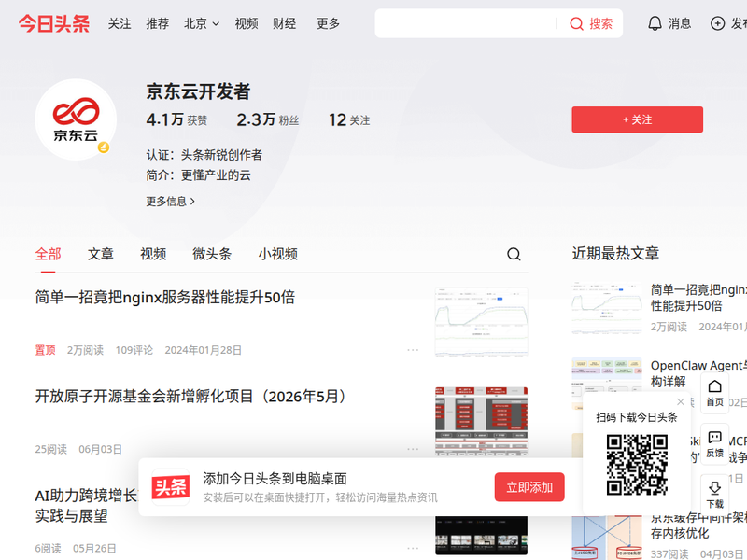
Task: Switch to the 微头条 tab
Action: (212, 254)
